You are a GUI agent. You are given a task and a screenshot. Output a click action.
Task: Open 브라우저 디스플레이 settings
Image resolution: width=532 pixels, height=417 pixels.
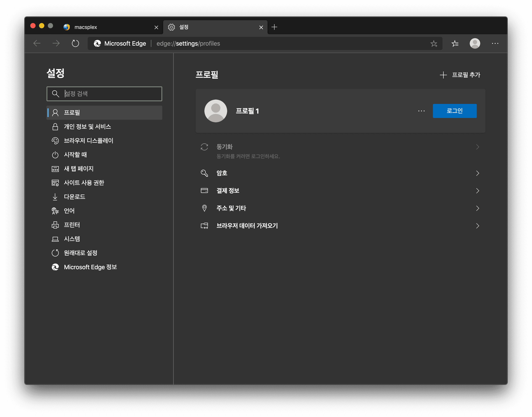(104, 141)
